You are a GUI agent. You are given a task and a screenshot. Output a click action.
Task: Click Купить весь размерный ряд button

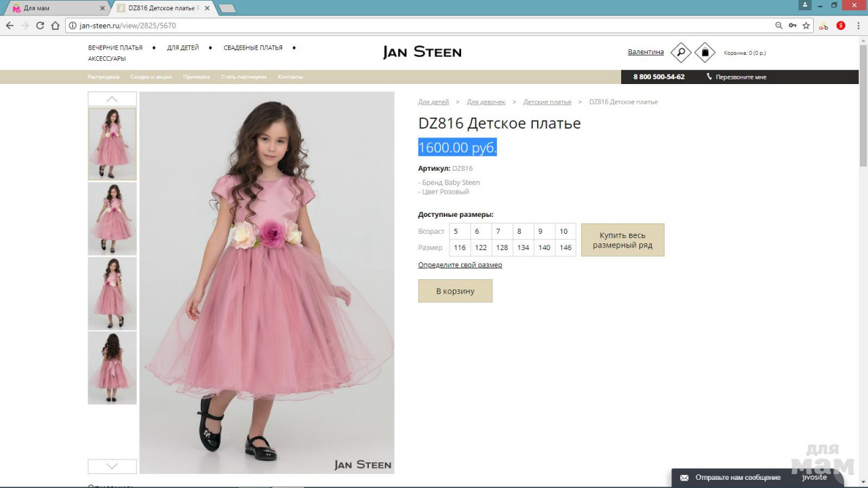(x=622, y=240)
